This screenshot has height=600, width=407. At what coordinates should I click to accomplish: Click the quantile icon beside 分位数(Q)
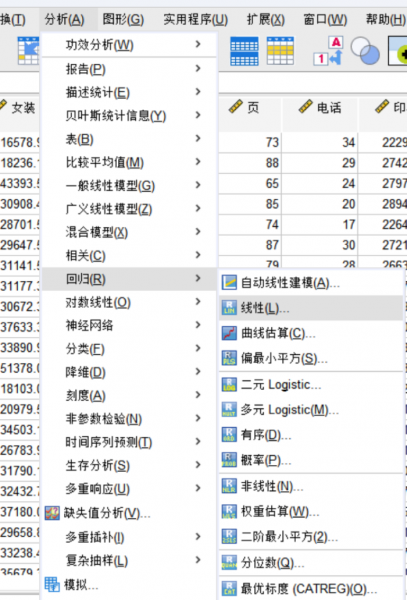(x=229, y=563)
